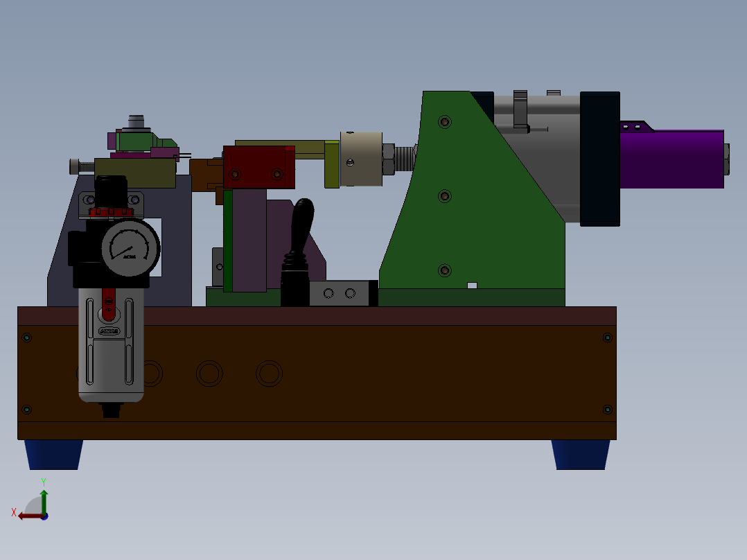Select the large green support bracket
Screen dimensions: 747x560
(x=472, y=191)
